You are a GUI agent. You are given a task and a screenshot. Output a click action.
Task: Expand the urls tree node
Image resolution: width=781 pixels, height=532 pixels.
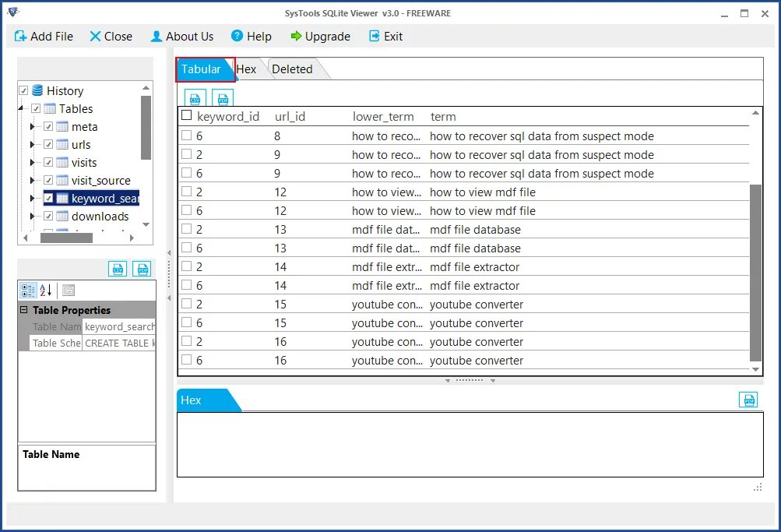[x=33, y=144]
